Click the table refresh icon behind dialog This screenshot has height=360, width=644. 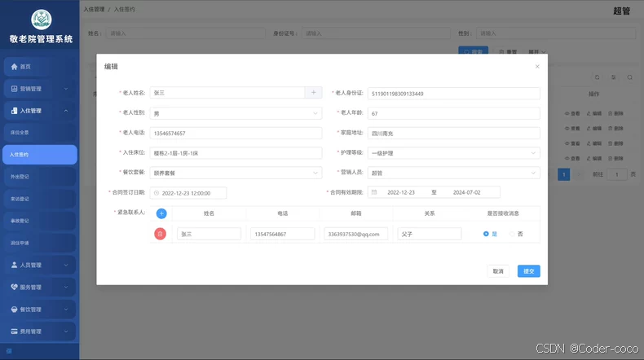tap(598, 77)
